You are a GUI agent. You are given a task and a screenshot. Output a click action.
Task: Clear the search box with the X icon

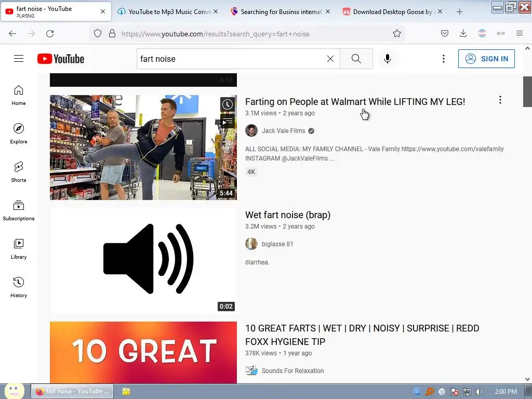330,59
